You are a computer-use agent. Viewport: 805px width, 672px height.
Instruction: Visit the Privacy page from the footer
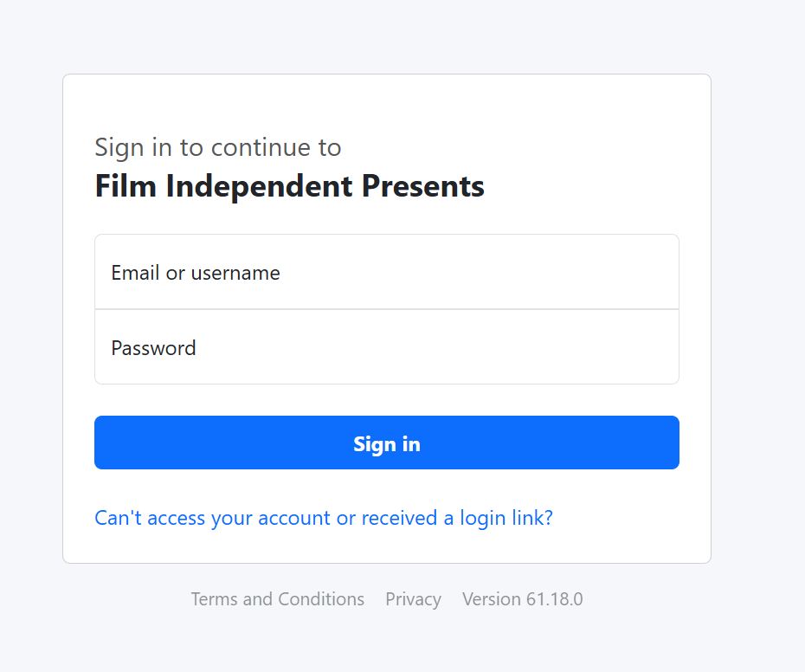click(413, 599)
